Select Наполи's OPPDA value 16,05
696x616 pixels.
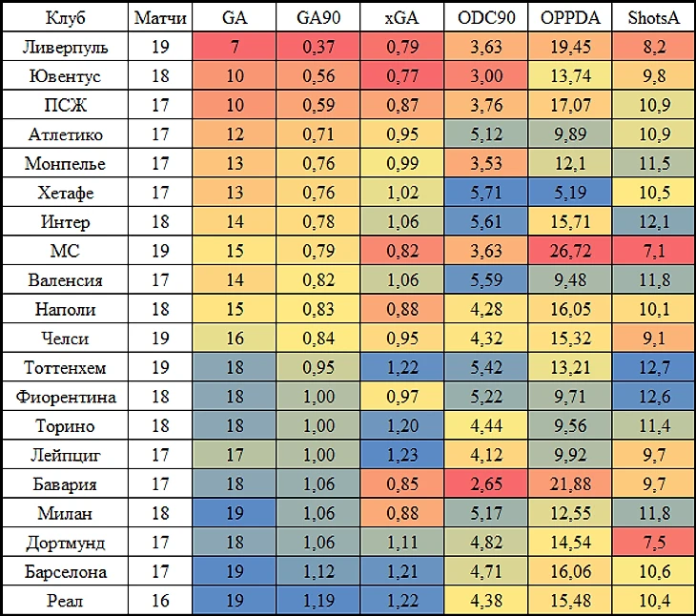pyautogui.click(x=570, y=309)
